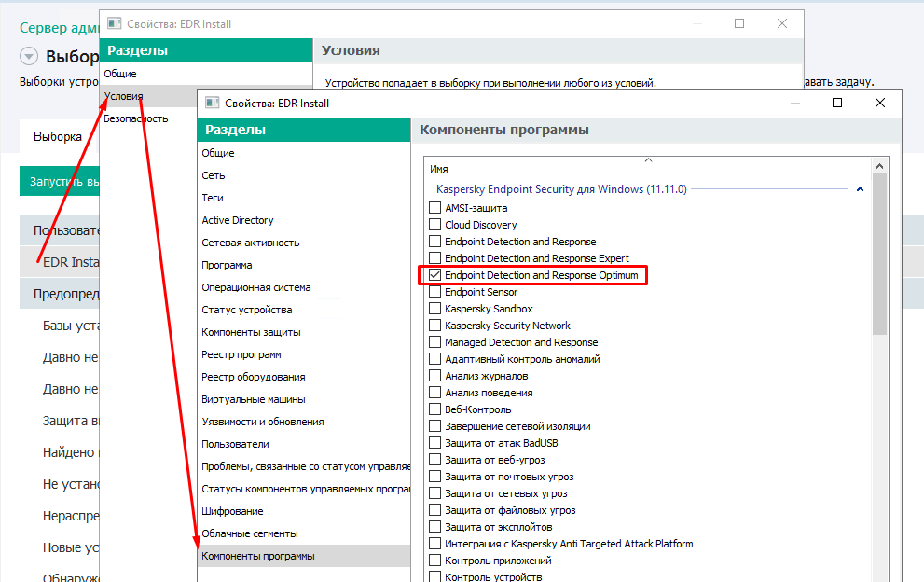Click the front window title icon
The image size is (924, 582).
213,103
